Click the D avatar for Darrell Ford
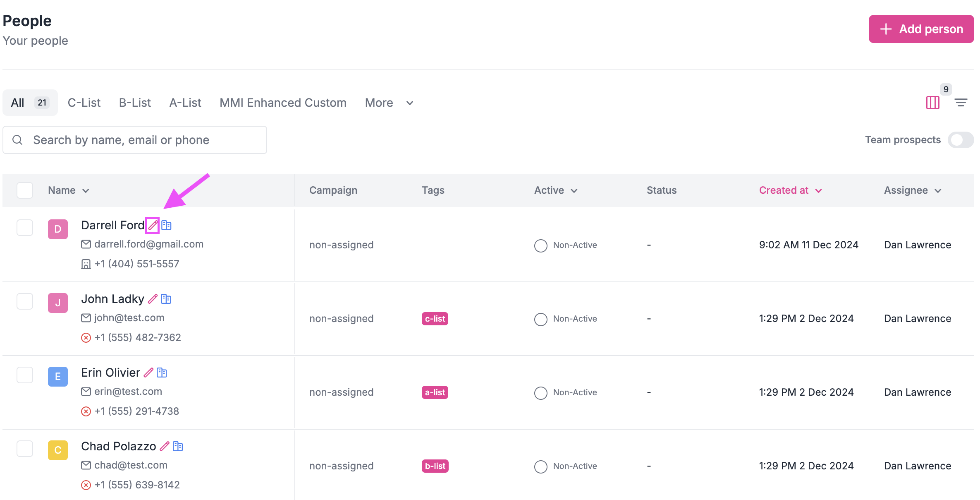The height and width of the screenshot is (500, 980). tap(58, 229)
